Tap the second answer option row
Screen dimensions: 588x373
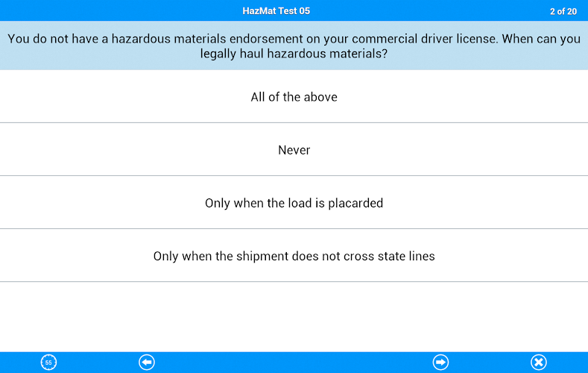[294, 150]
